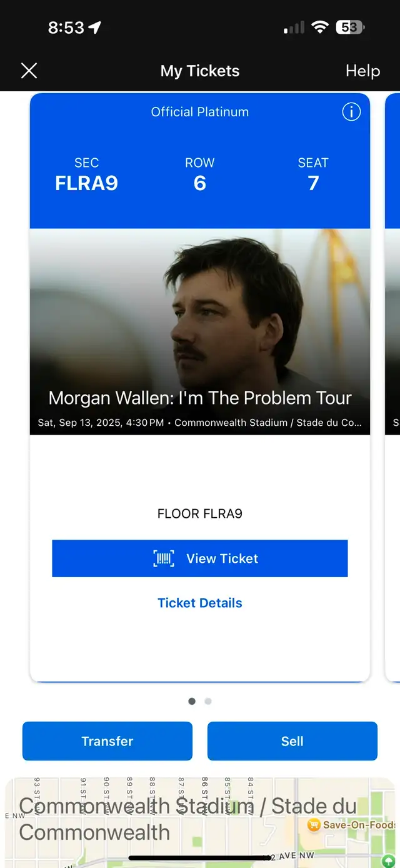Image resolution: width=400 pixels, height=868 pixels.
Task: Open the View Ticket button
Action: tap(200, 558)
